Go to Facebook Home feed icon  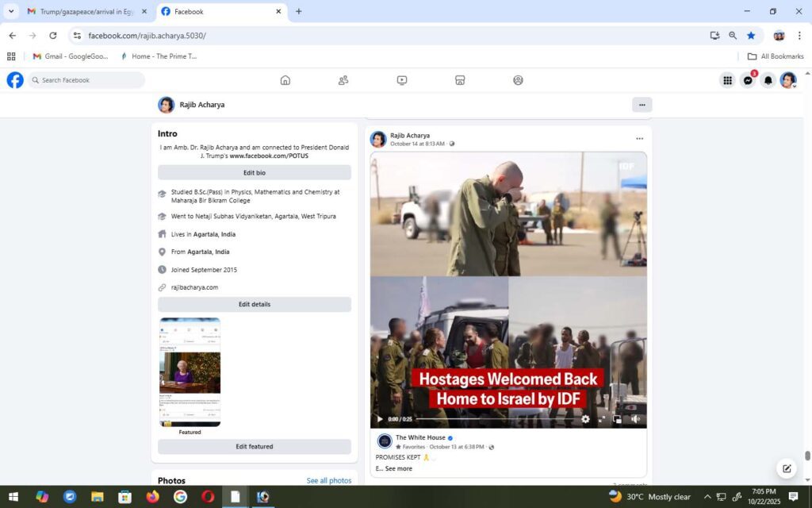click(x=285, y=80)
